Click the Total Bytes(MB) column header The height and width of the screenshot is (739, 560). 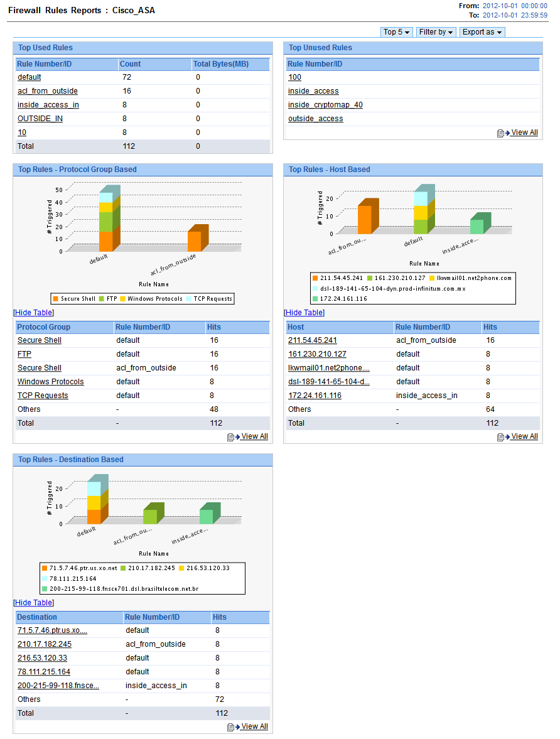(230, 64)
